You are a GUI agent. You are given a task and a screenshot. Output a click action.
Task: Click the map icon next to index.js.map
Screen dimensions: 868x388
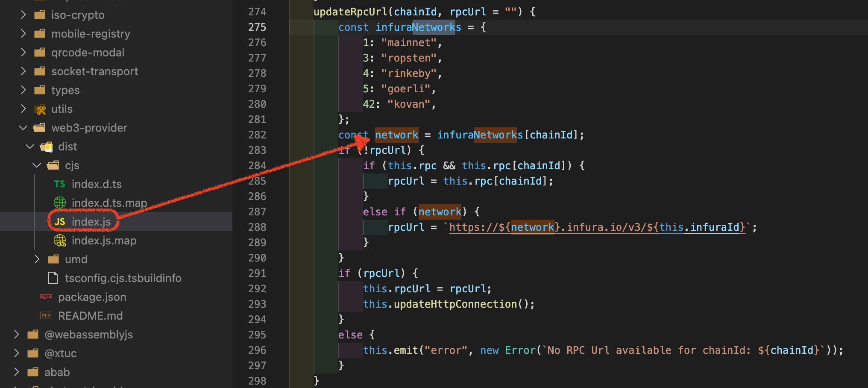point(59,241)
